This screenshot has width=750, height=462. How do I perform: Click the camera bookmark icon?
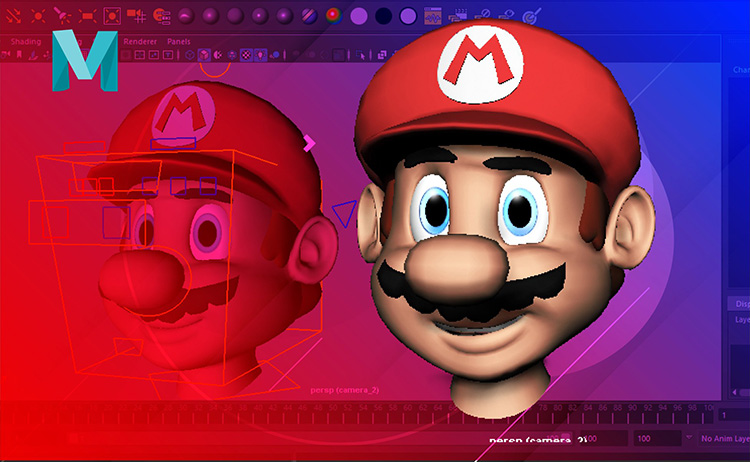pyautogui.click(x=19, y=55)
